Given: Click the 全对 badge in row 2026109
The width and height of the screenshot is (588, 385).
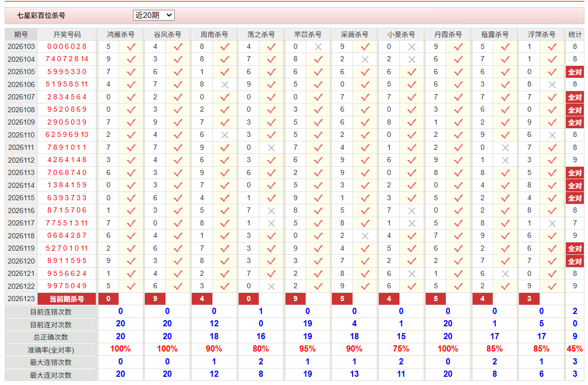Looking at the screenshot, I should tap(575, 122).
